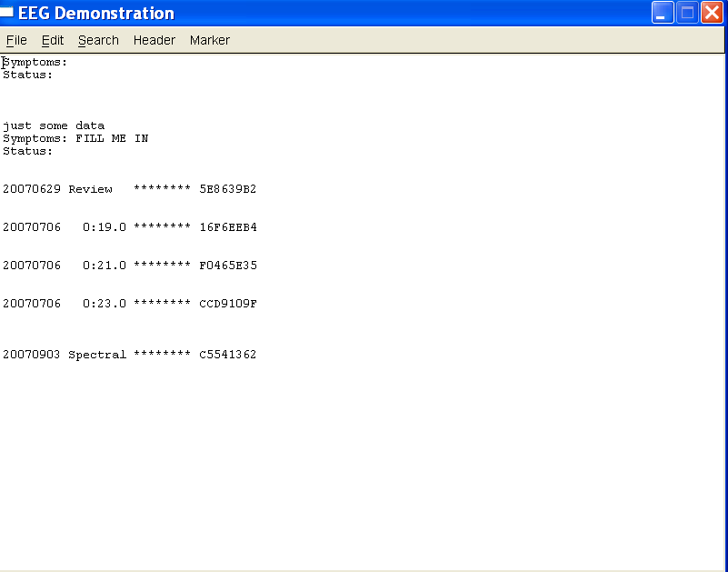Click the 'FILL ME IN' text
728x572 pixels.
pos(112,138)
